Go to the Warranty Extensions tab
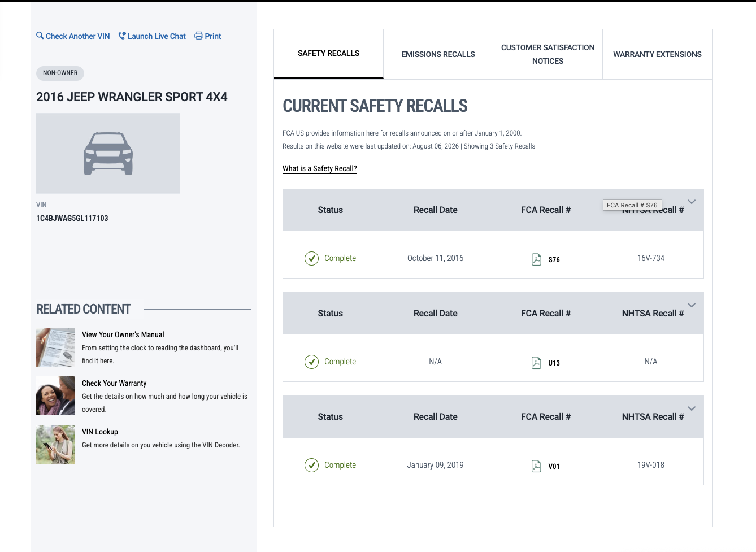The height and width of the screenshot is (552, 756). (x=658, y=54)
